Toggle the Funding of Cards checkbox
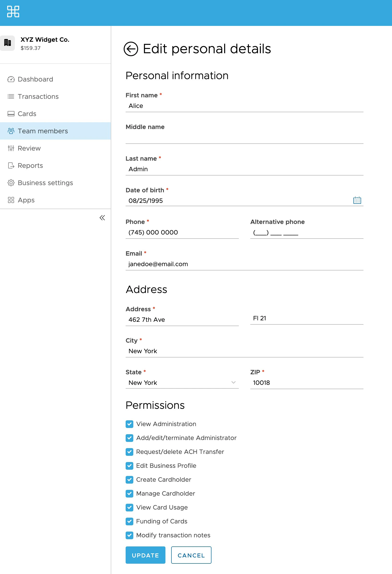The height and width of the screenshot is (574, 392). click(x=129, y=521)
